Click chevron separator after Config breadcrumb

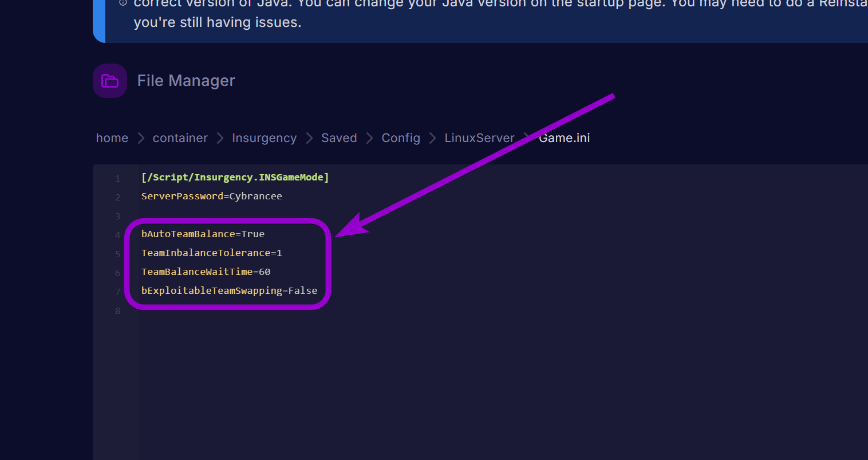tap(433, 138)
